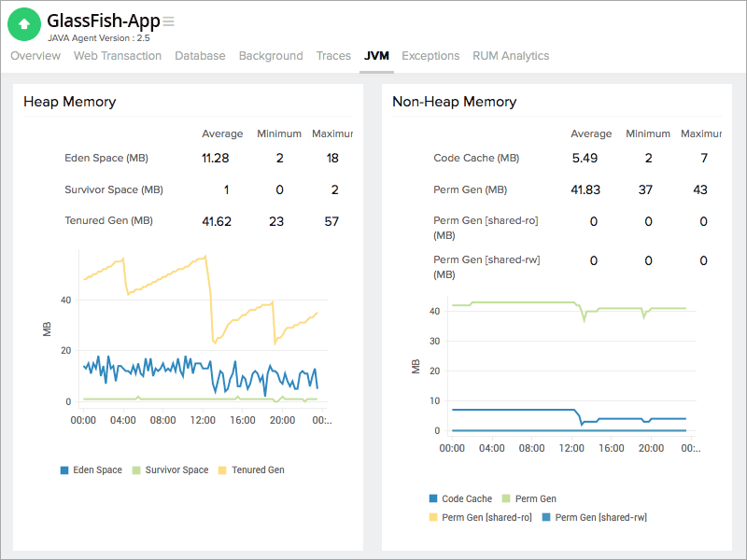Click the GlassFish-App title
Screen dimensions: 747x560
click(x=104, y=21)
